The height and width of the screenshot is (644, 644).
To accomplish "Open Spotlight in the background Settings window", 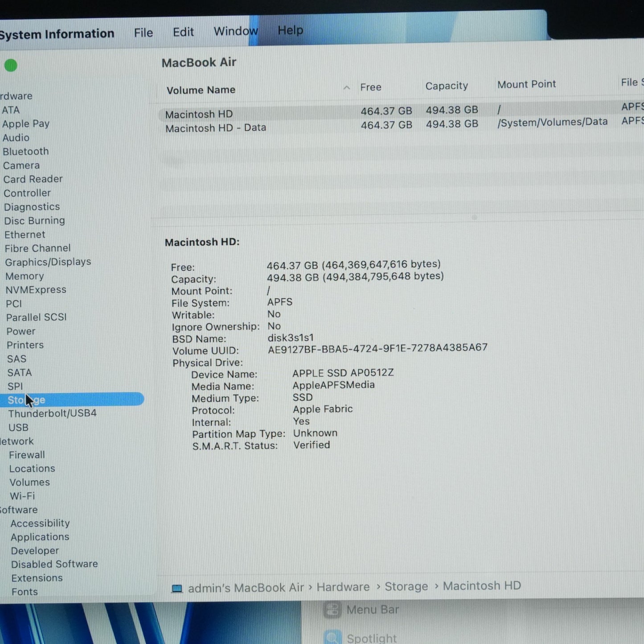I will [372, 638].
